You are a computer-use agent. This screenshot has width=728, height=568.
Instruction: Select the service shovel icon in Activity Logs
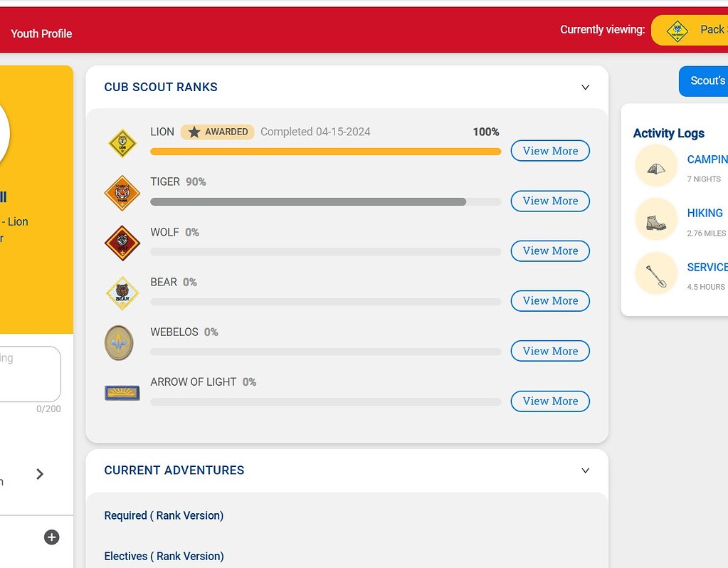tap(655, 273)
